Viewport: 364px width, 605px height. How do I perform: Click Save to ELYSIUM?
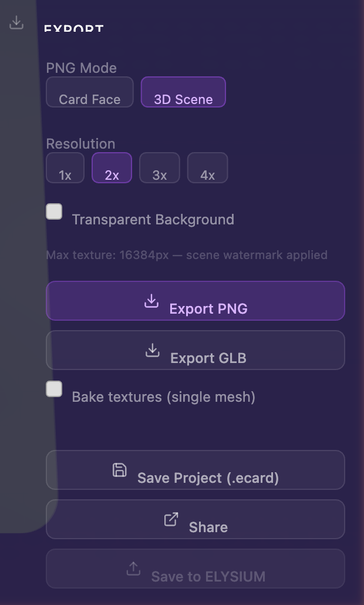tap(196, 569)
